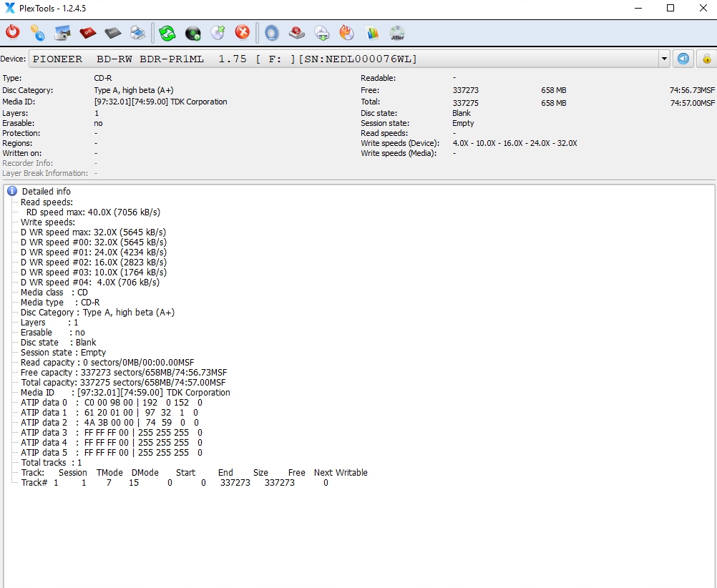This screenshot has width=717, height=588.
Task: Select the 'Track# 1' data row
Action: point(175,484)
